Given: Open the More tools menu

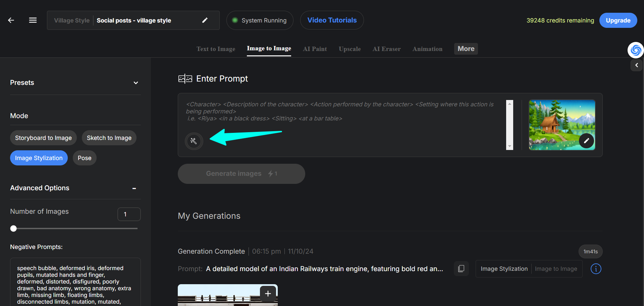Looking at the screenshot, I should (x=466, y=49).
